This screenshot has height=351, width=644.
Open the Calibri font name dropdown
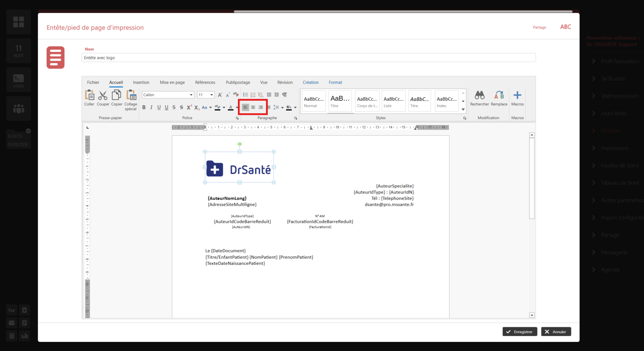tap(191, 95)
